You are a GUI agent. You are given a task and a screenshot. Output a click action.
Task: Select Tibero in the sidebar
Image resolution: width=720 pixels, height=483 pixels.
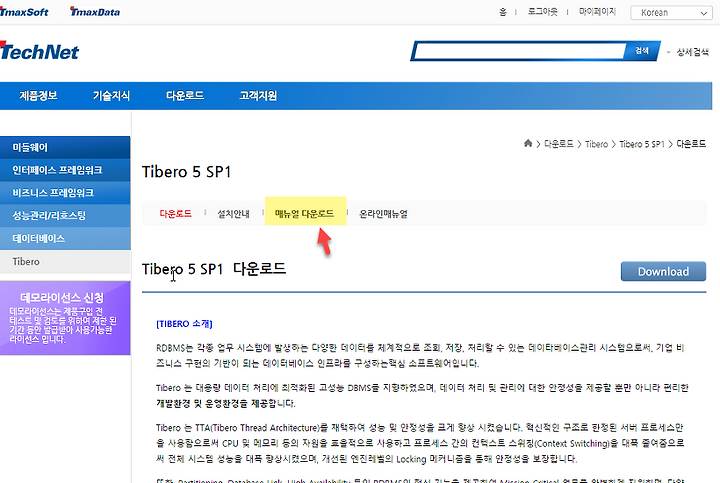pyautogui.click(x=65, y=262)
